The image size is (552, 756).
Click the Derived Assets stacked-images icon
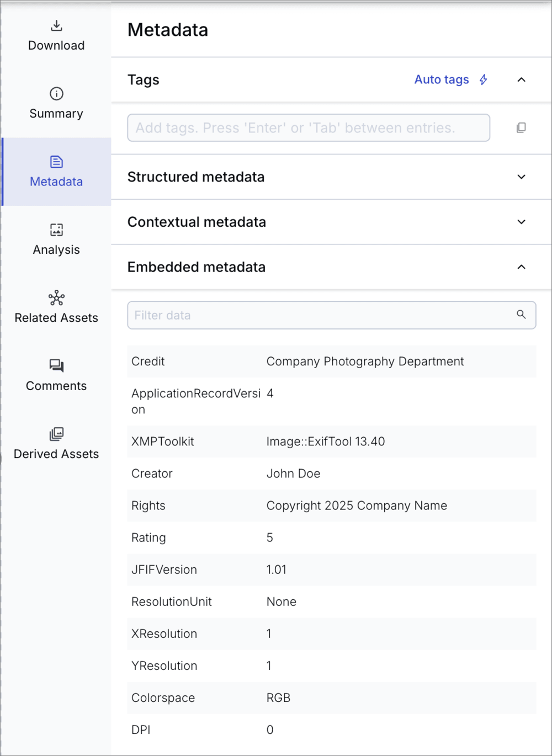[56, 434]
